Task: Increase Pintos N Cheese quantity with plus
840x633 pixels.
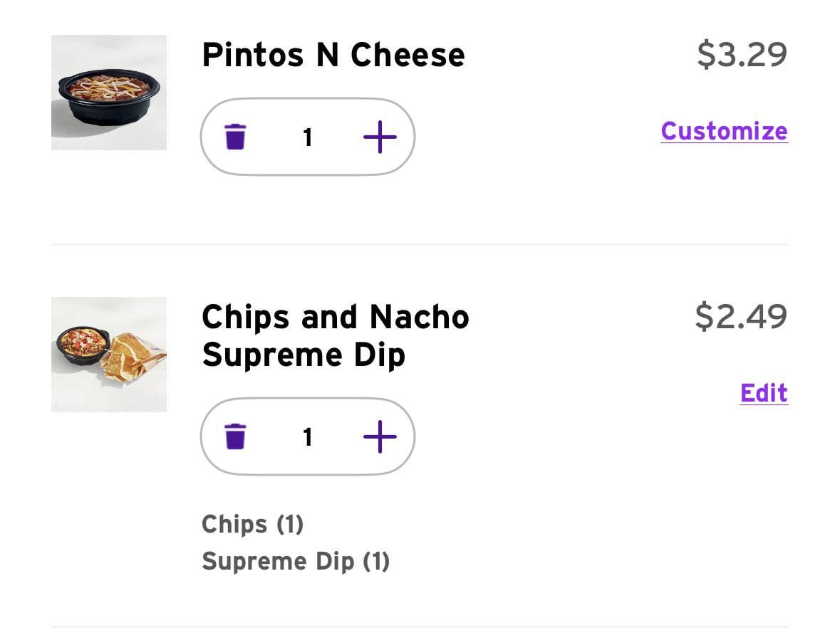Action: tap(380, 137)
